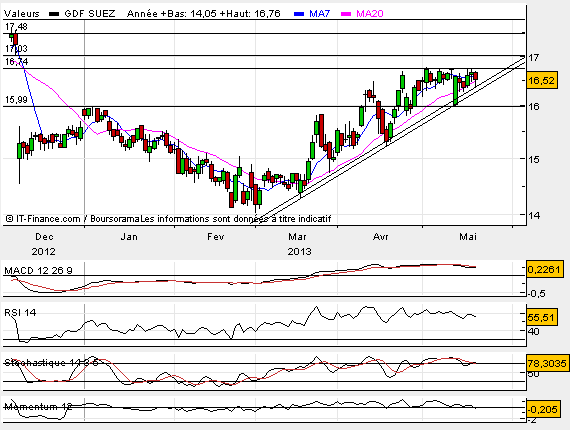Click the Jan month axis label

[x=129, y=237]
